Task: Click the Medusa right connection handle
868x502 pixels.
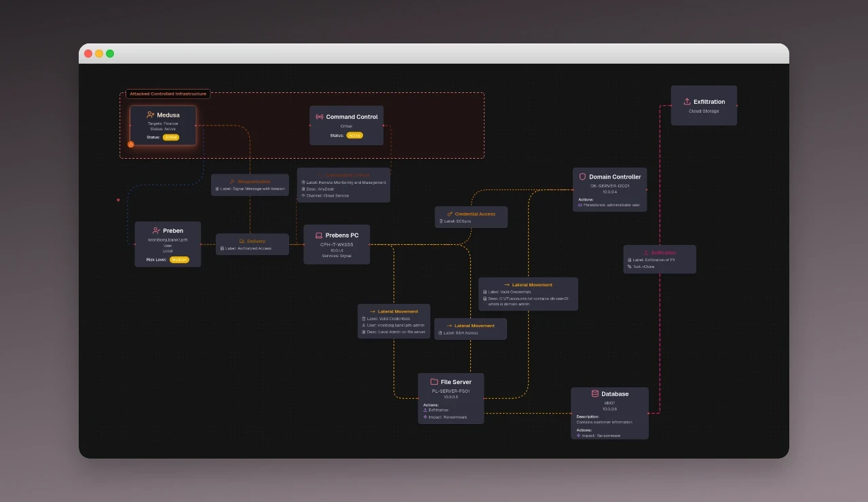Action: coord(197,125)
